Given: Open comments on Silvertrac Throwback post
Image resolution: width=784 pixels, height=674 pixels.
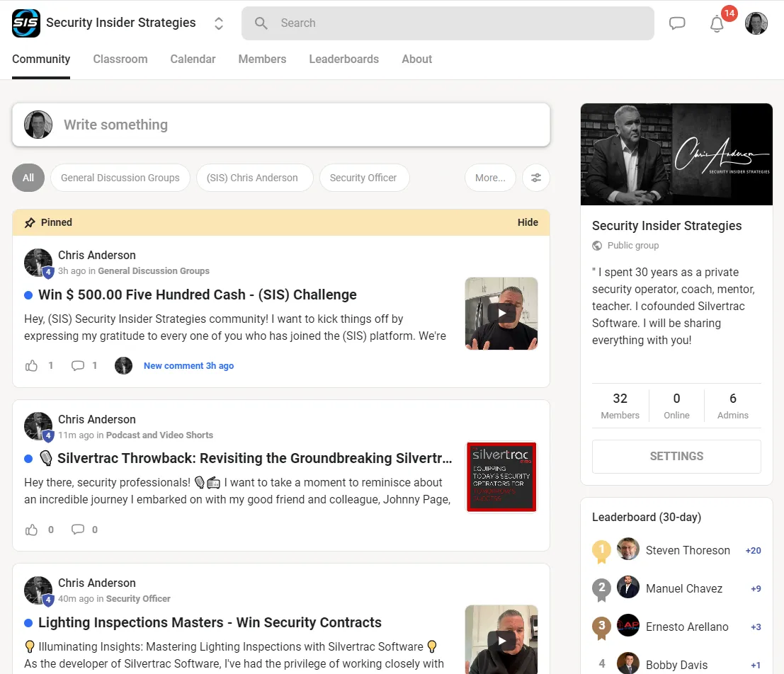Looking at the screenshot, I should tap(77, 529).
